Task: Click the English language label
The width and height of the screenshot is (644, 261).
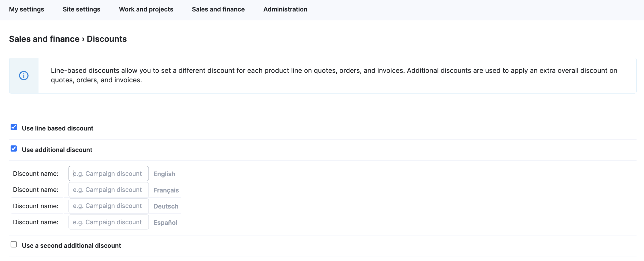Action: point(164,174)
